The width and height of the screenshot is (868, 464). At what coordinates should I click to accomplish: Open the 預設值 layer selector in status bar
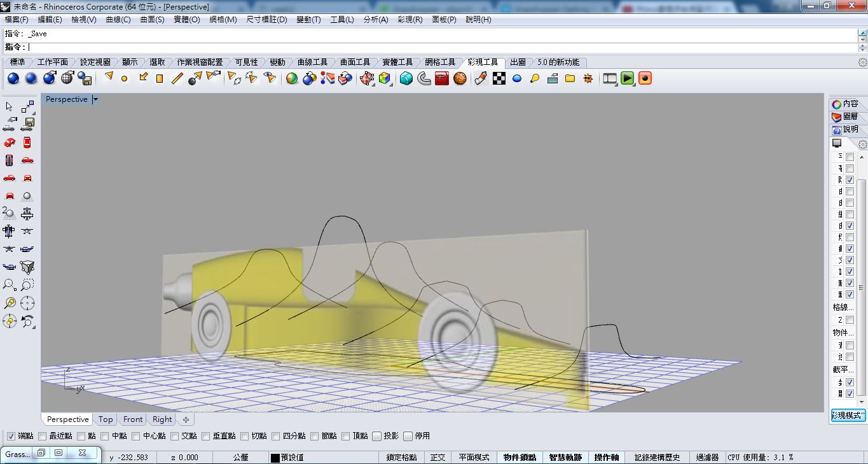tap(293, 457)
